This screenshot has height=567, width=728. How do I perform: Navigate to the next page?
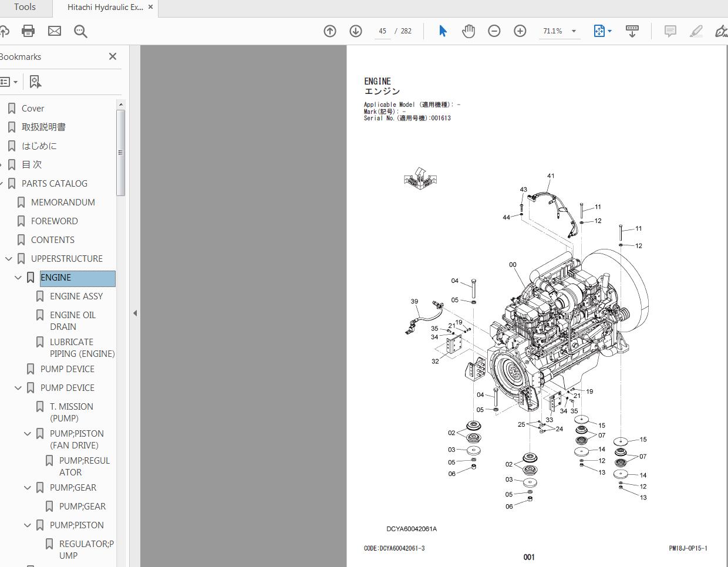356,31
